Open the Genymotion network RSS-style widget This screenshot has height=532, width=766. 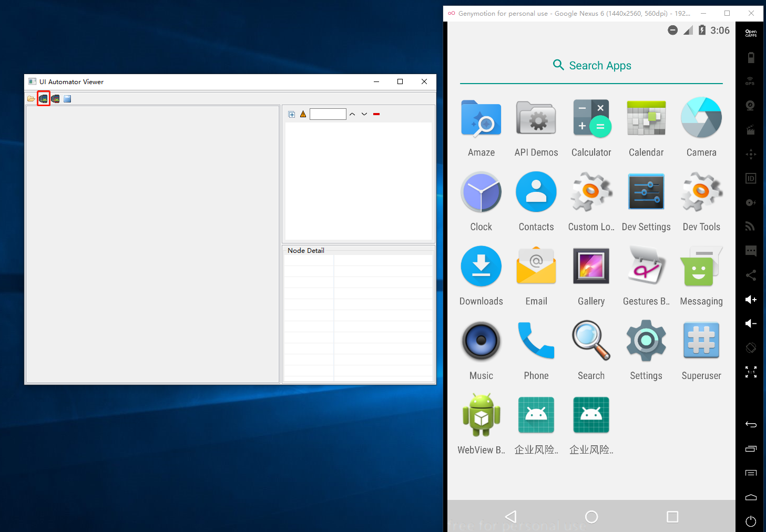tap(751, 227)
